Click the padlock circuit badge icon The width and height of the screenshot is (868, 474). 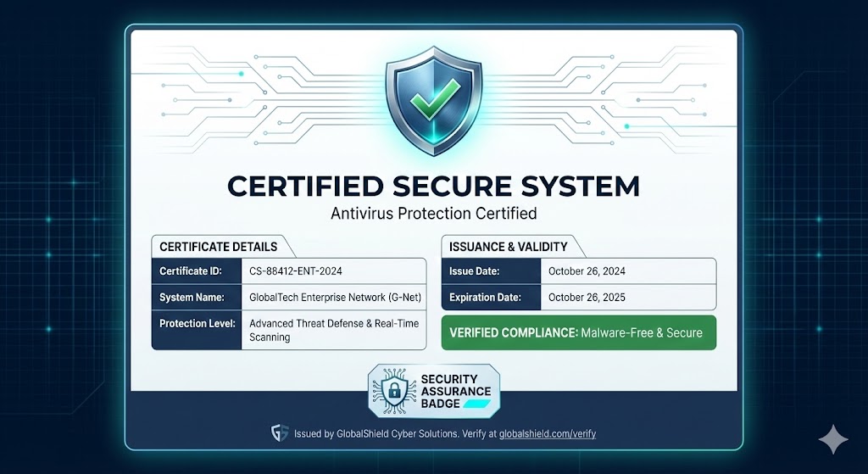click(394, 391)
